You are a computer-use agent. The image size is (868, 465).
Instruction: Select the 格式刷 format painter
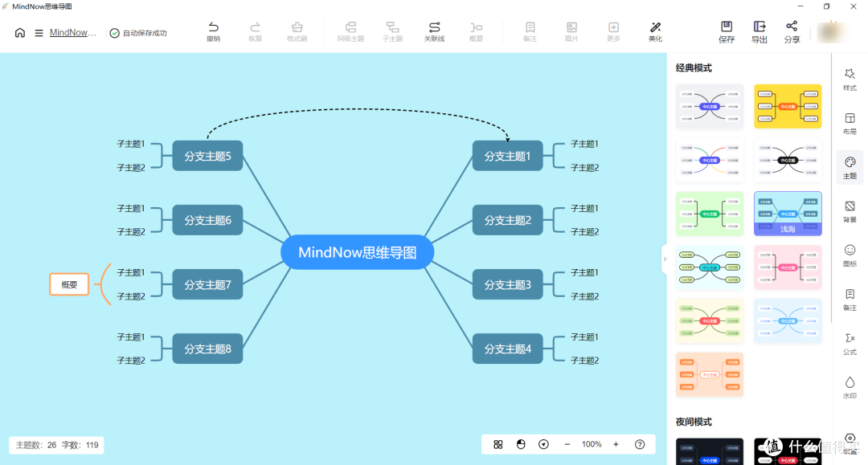click(x=297, y=32)
